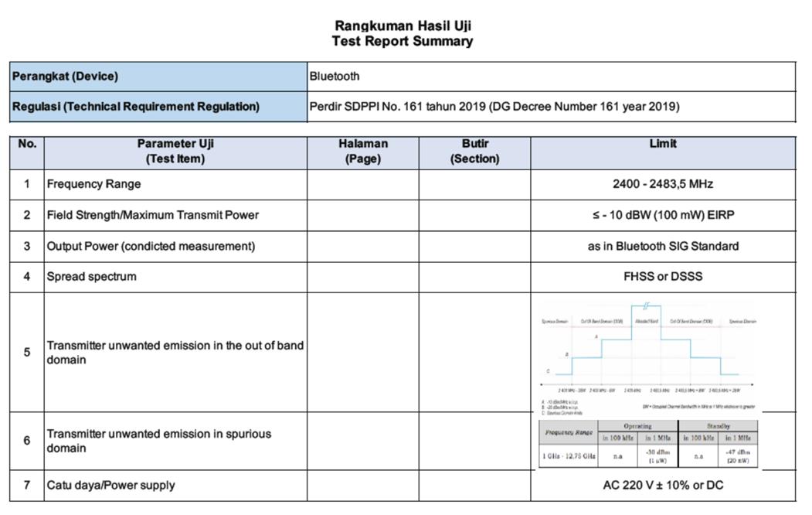Click the empty Section cell for Output Power
812x515 pixels.
point(474,246)
